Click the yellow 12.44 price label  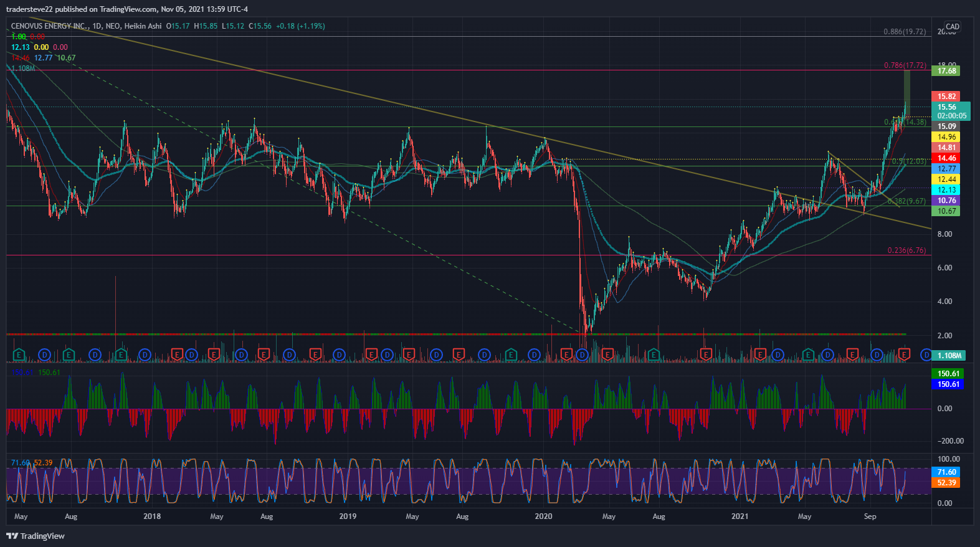(946, 179)
